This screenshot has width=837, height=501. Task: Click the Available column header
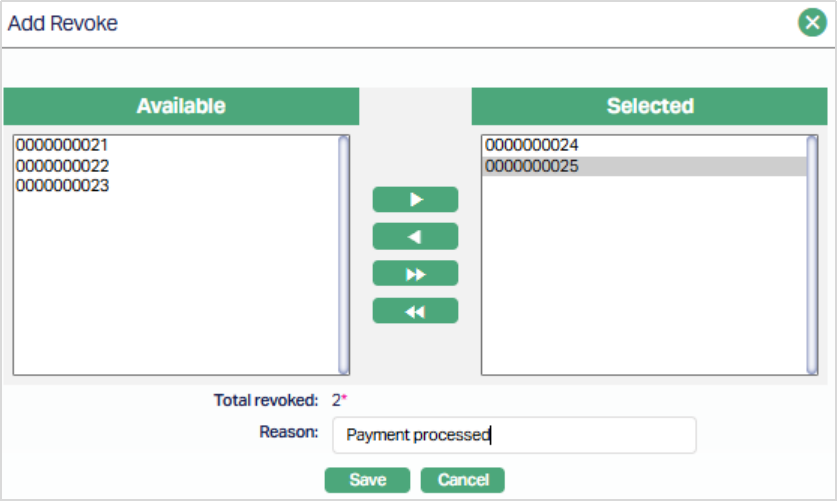181,106
